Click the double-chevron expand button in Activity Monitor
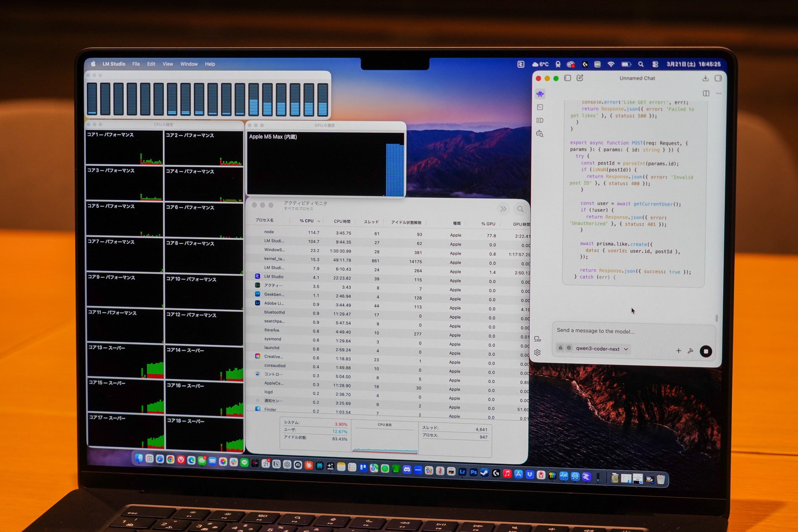This screenshot has width=798, height=532. 503,209
